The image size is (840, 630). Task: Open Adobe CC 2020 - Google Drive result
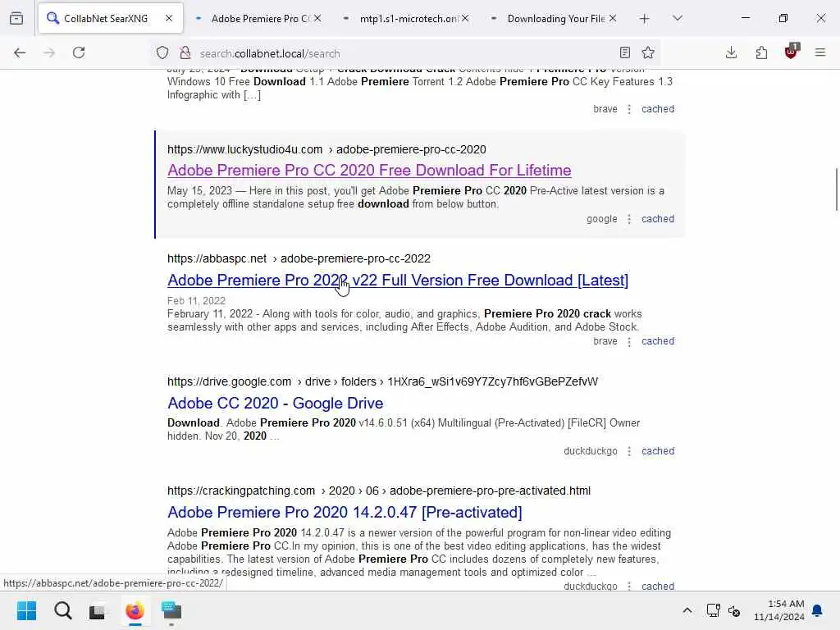point(275,403)
